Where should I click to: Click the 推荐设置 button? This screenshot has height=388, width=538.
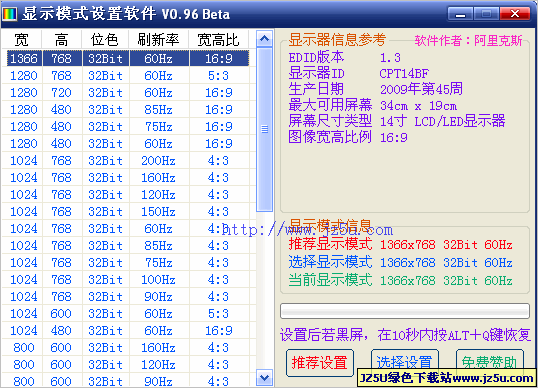click(x=319, y=363)
